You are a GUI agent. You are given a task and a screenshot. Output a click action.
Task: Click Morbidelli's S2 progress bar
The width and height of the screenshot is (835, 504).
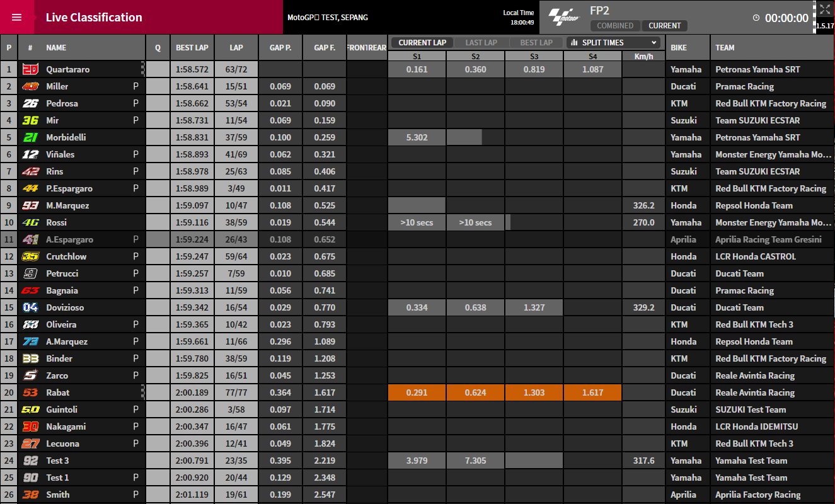click(x=464, y=137)
